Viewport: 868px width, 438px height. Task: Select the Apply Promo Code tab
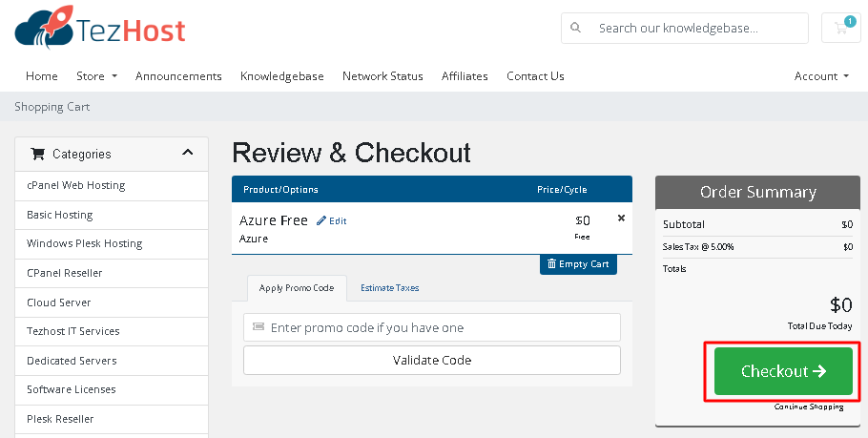[296, 287]
